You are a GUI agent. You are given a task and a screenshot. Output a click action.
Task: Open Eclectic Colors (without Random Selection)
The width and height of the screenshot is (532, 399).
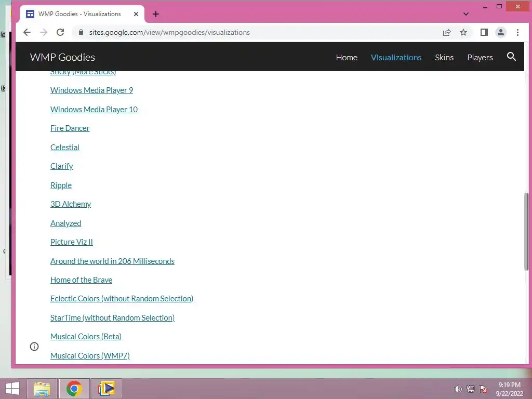tap(122, 299)
